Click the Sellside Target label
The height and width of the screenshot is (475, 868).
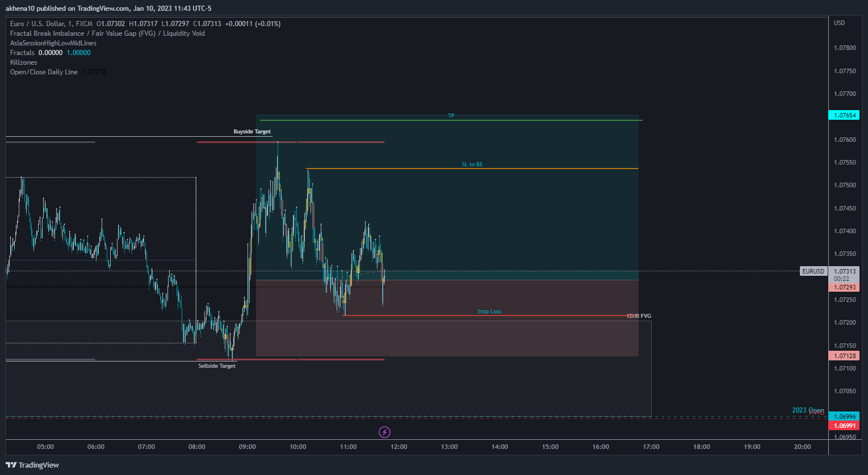(x=217, y=366)
